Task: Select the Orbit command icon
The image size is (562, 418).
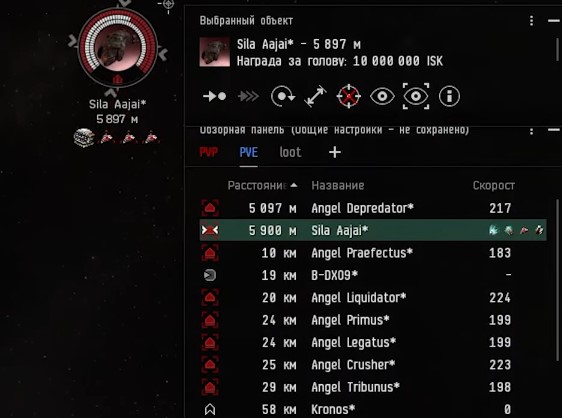Action: point(283,96)
